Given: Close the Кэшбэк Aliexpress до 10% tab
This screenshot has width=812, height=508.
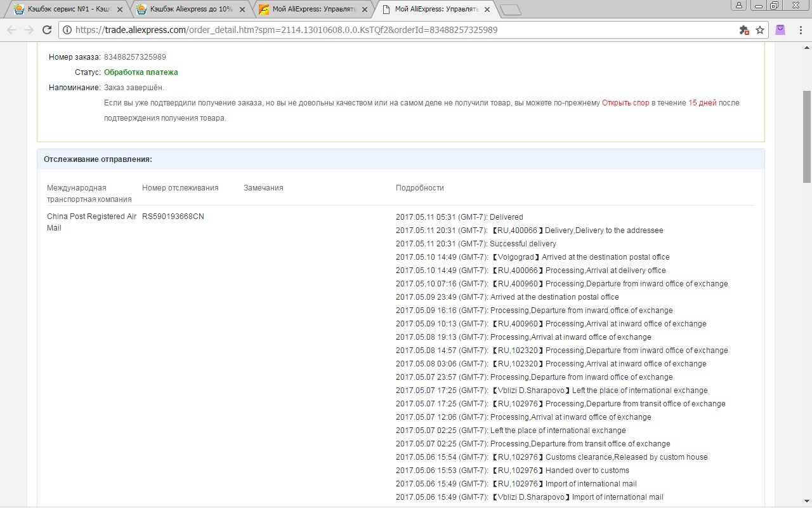Looking at the screenshot, I should click(242, 10).
